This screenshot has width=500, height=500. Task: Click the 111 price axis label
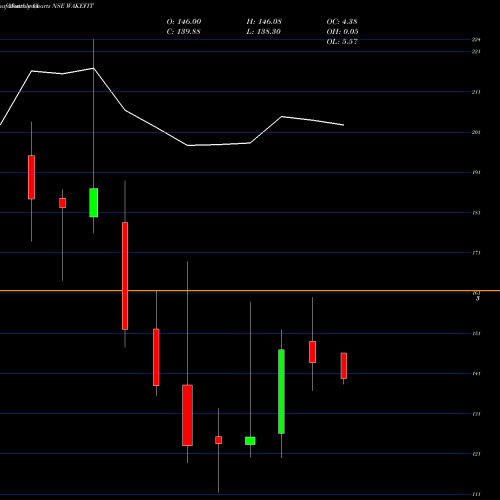point(476,494)
